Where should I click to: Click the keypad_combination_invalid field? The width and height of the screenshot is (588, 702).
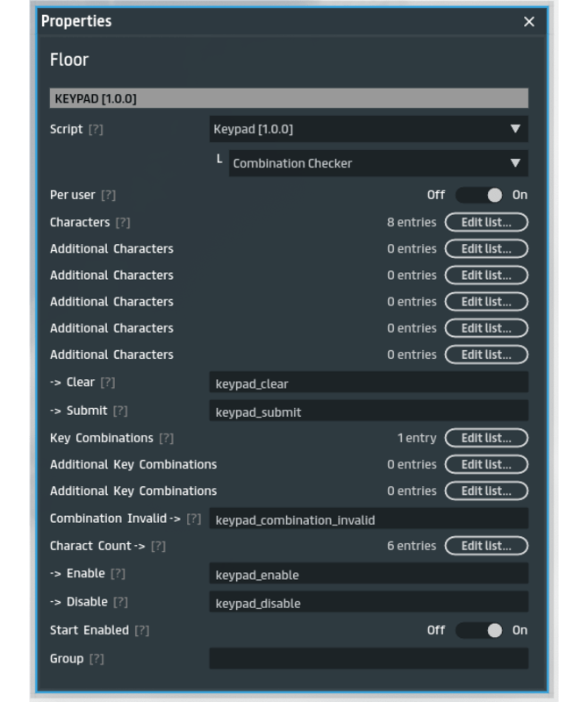(x=369, y=519)
